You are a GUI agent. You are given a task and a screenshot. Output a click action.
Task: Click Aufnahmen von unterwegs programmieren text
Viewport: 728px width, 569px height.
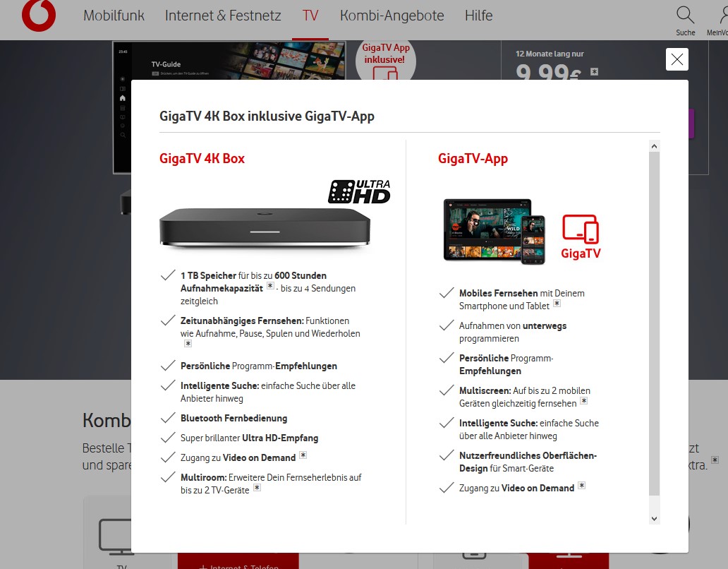coord(513,332)
